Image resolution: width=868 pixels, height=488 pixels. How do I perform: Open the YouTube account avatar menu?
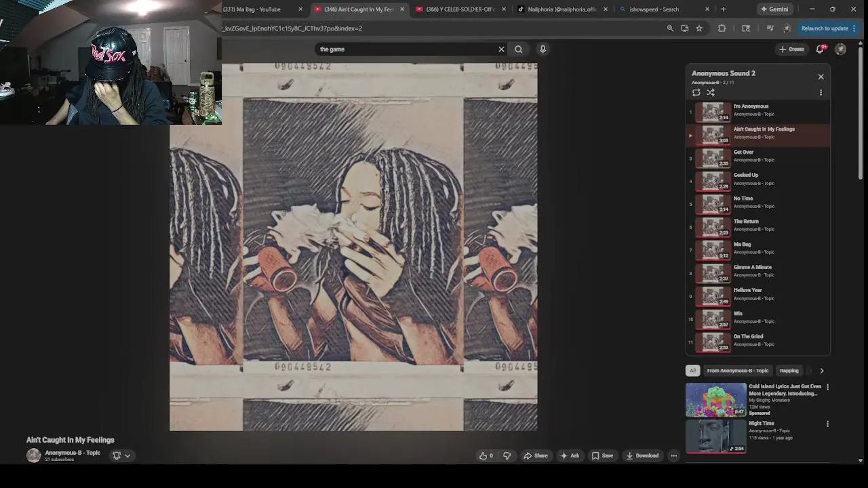[840, 49]
